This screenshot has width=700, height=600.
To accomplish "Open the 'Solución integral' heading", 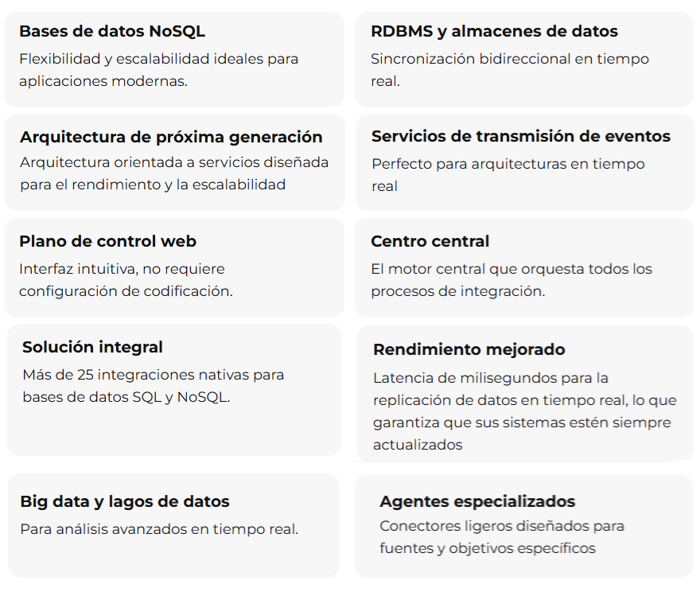I will (x=92, y=347).
